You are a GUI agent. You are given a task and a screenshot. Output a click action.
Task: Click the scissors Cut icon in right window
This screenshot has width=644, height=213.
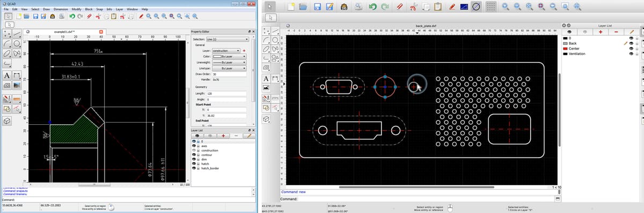[x=413, y=7]
